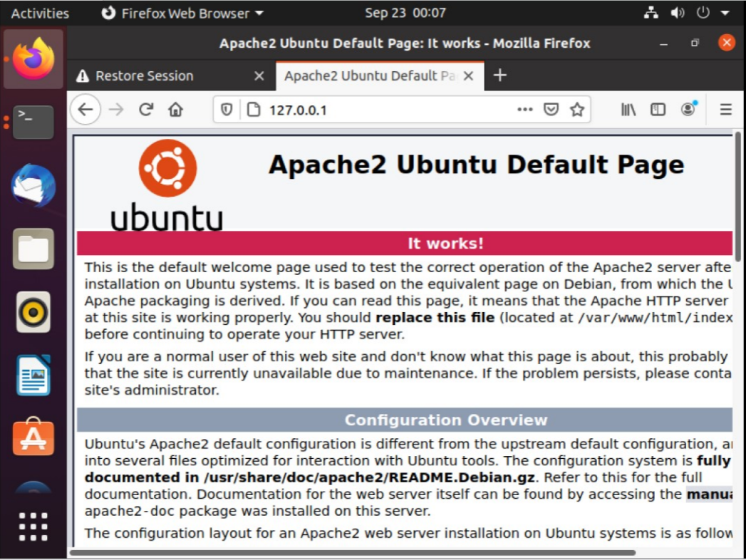Viewport: 746px width, 560px height.
Task: Click the horizontal page scrollbar
Action: 353,552
